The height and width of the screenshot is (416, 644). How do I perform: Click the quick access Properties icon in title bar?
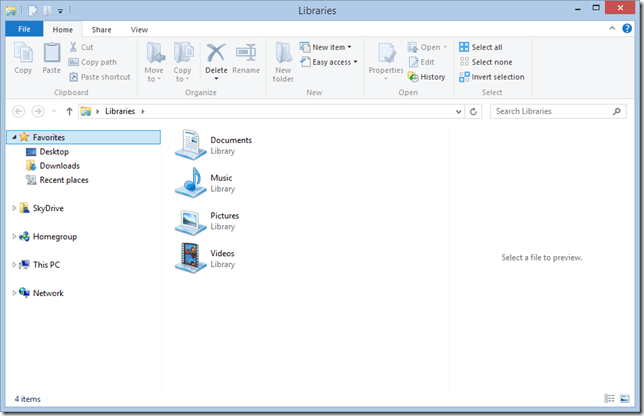(32, 10)
